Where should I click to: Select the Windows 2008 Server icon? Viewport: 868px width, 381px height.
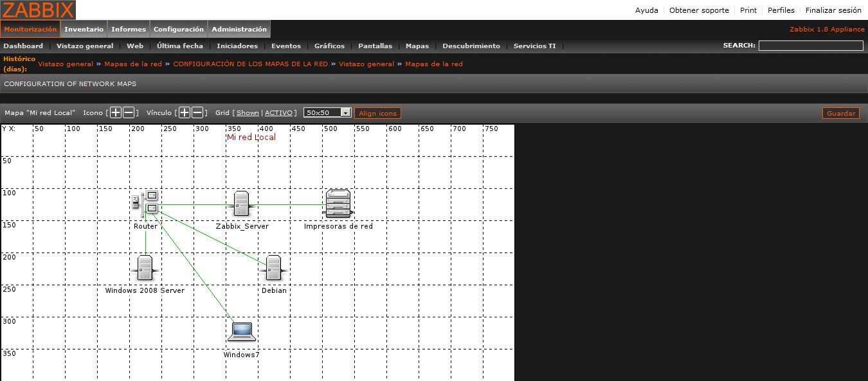[145, 268]
